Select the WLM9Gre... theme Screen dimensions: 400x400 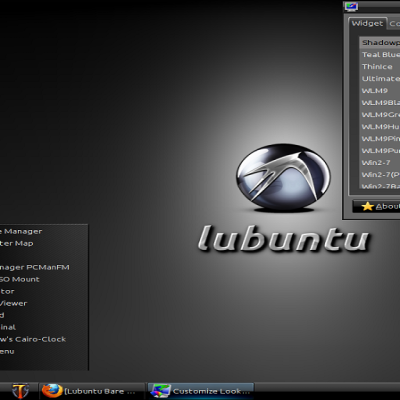(x=380, y=115)
